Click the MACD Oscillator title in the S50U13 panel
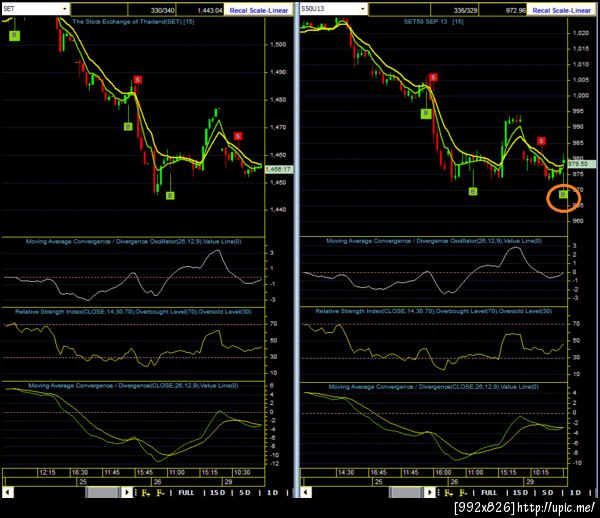This screenshot has height=518, width=600. click(434, 241)
